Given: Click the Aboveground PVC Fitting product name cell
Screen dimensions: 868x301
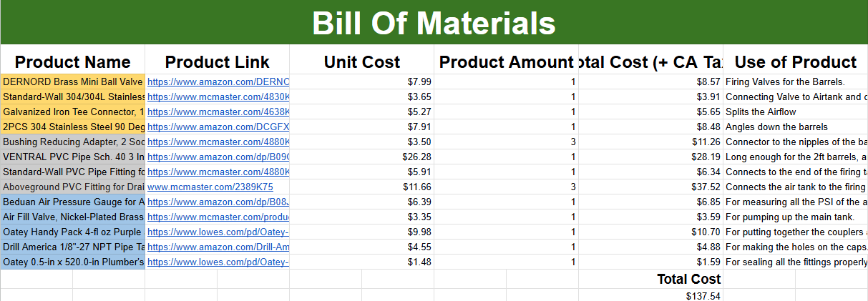Looking at the screenshot, I should click(73, 187).
